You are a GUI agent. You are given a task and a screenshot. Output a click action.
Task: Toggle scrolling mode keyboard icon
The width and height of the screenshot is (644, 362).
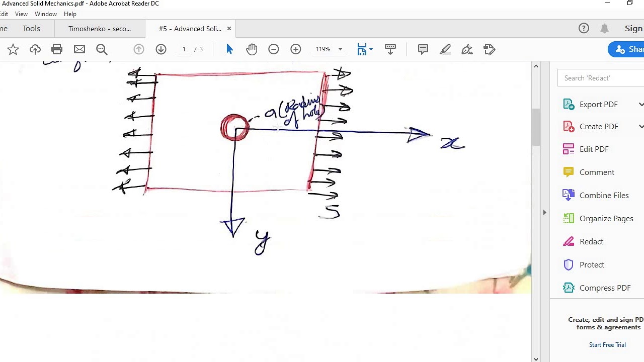tap(390, 49)
